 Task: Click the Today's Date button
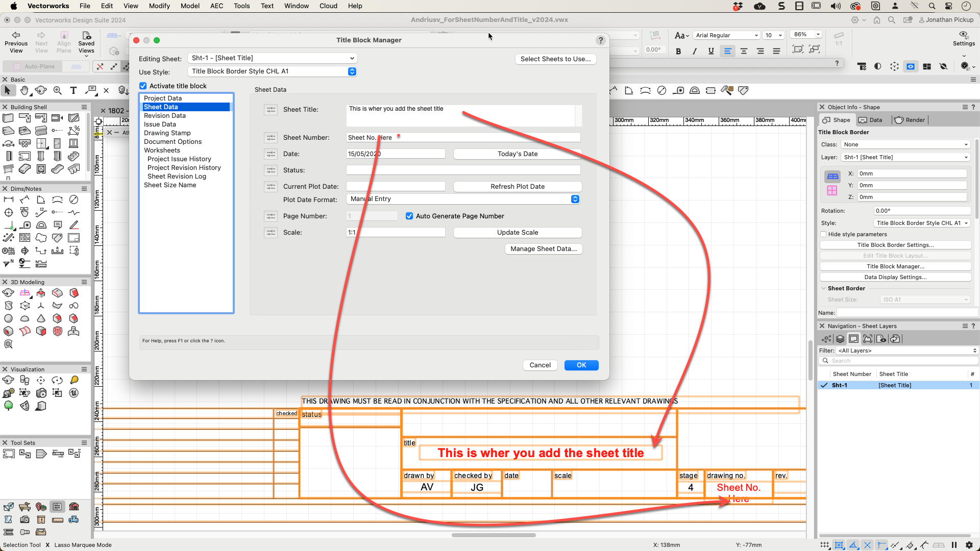pos(517,154)
